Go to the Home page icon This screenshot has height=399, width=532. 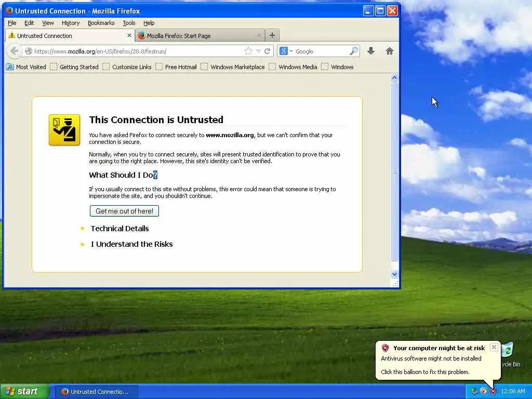click(390, 51)
